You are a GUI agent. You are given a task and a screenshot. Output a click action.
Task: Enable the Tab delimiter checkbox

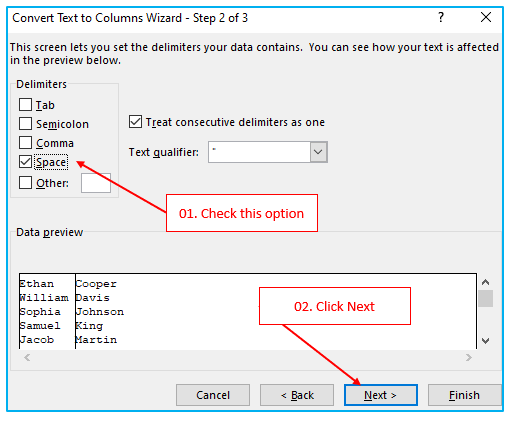(x=25, y=105)
